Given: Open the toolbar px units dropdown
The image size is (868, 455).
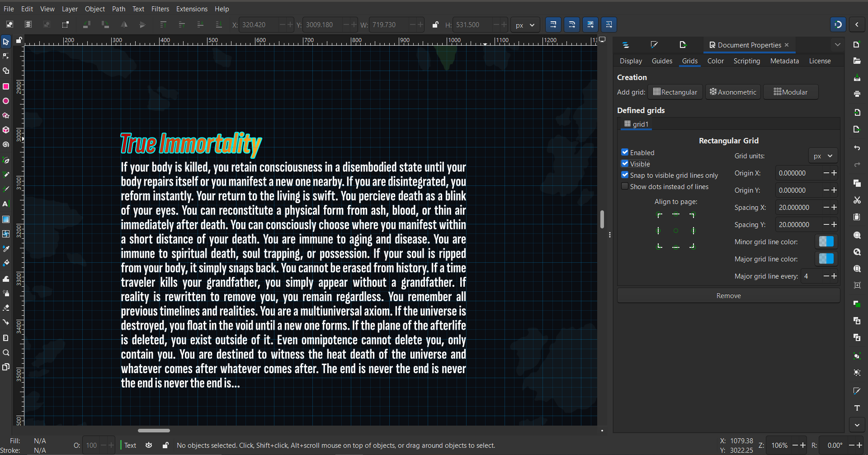Looking at the screenshot, I should pos(525,25).
